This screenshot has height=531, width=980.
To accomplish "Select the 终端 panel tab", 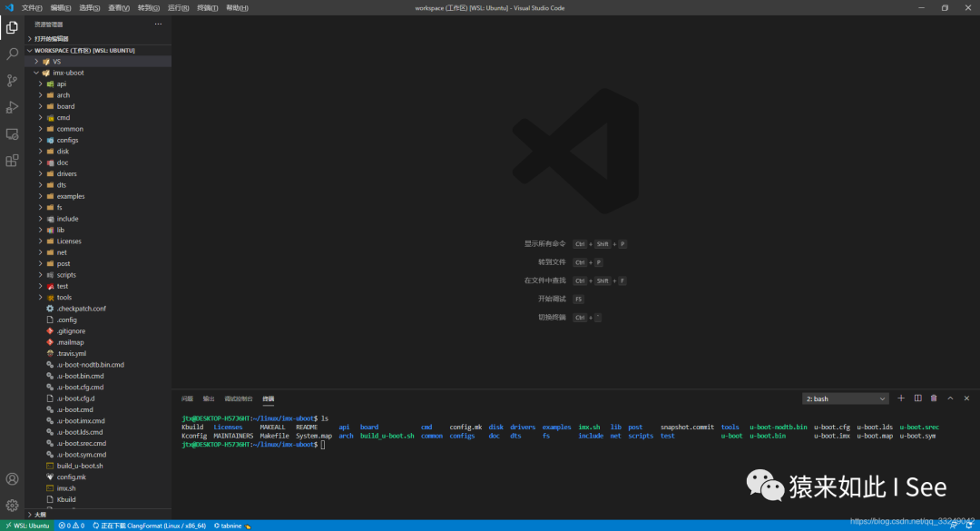I will pyautogui.click(x=268, y=398).
